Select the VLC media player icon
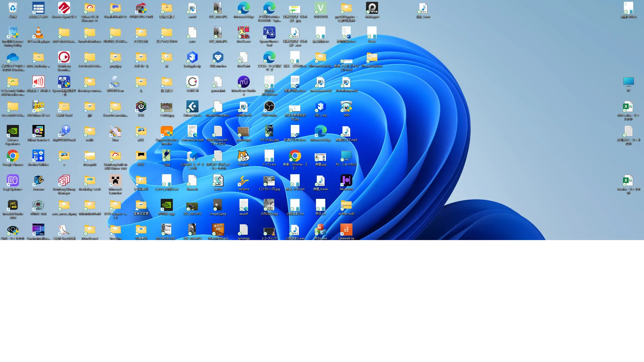This screenshot has width=644, height=362. pyautogui.click(x=38, y=33)
